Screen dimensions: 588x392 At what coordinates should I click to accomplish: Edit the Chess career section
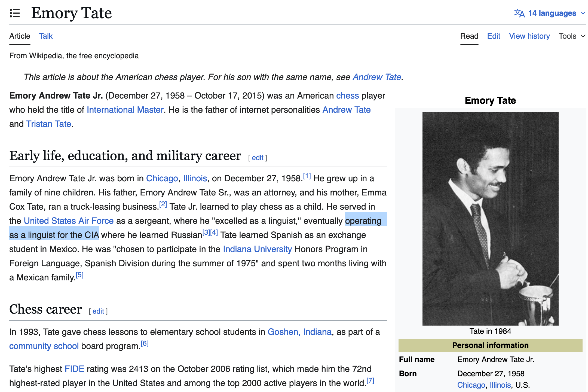[98, 311]
